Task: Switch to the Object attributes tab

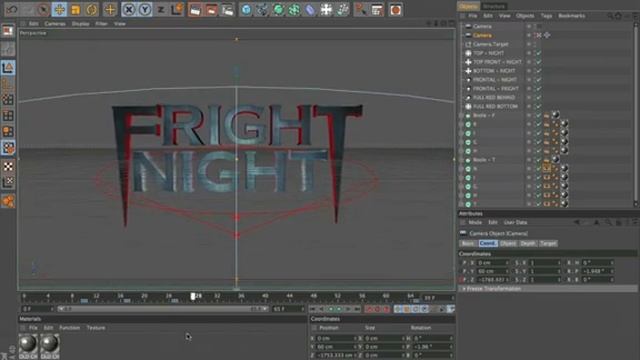Action: tap(508, 243)
